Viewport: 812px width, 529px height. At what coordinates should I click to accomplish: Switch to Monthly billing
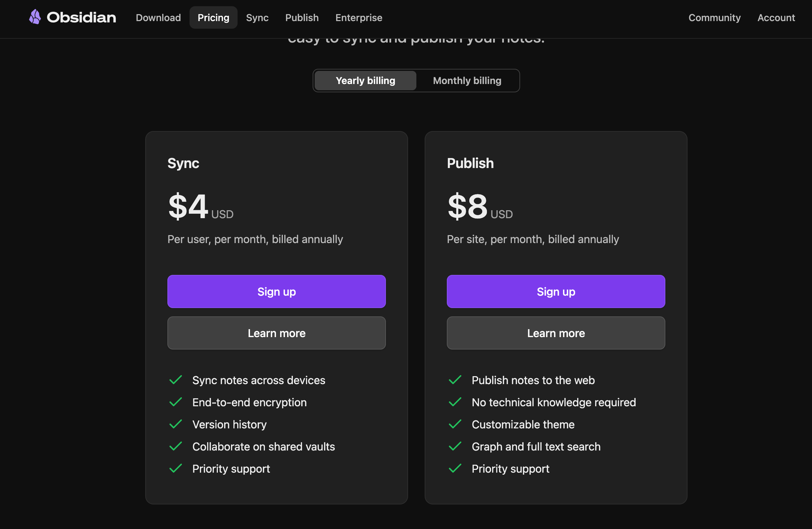pyautogui.click(x=467, y=81)
